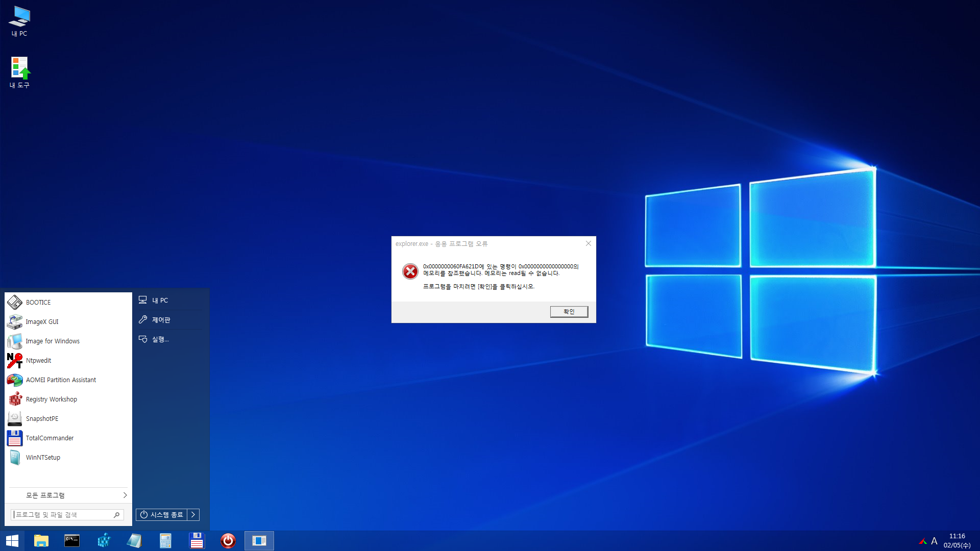Image resolution: width=980 pixels, height=551 pixels.
Task: Open the 내 도구 desktop icon
Action: [19, 72]
